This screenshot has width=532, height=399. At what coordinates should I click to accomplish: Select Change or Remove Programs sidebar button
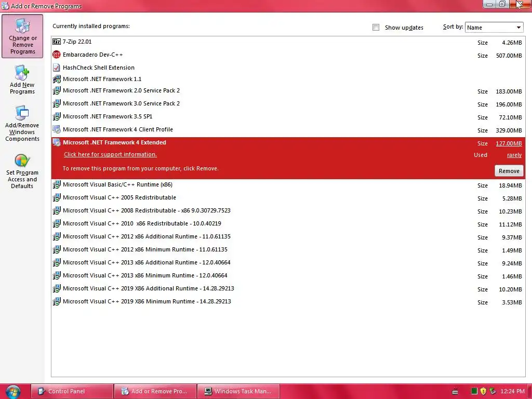click(22, 36)
